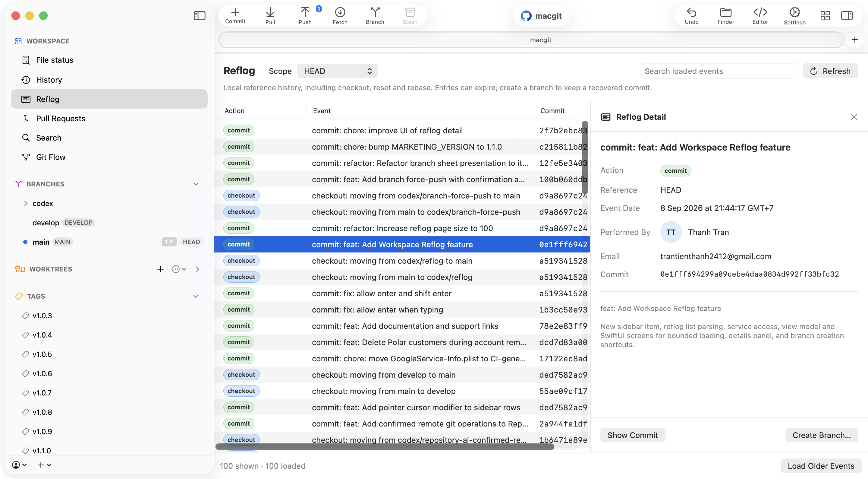The image size is (868, 479).
Task: Select the main branch
Action: click(109, 242)
